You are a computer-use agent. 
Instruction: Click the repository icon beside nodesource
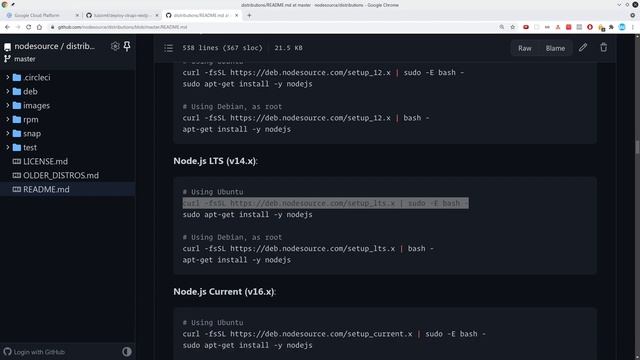(x=7, y=47)
